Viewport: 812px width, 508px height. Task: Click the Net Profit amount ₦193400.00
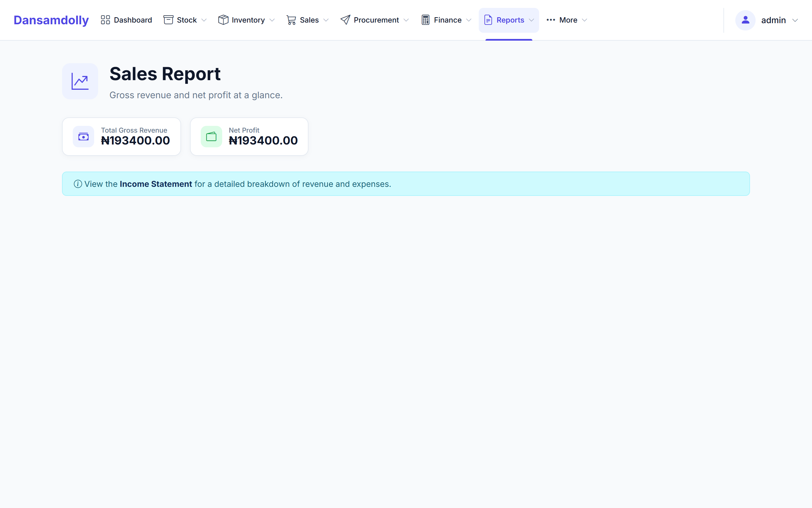point(263,141)
